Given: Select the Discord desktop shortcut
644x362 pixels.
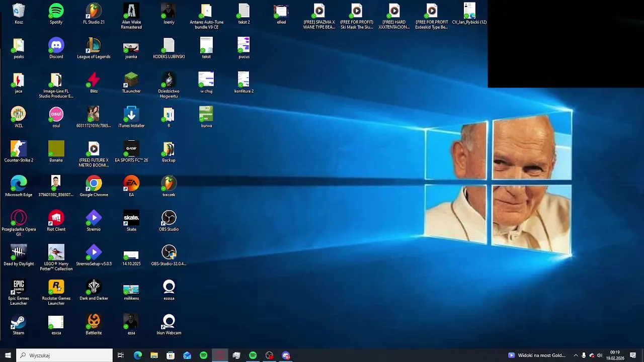Looking at the screenshot, I should point(56,48).
